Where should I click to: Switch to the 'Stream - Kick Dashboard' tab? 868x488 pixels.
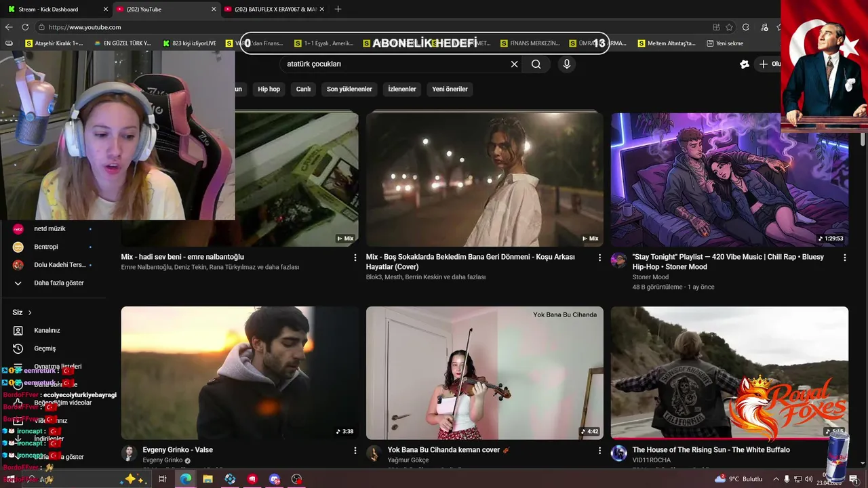pos(56,9)
